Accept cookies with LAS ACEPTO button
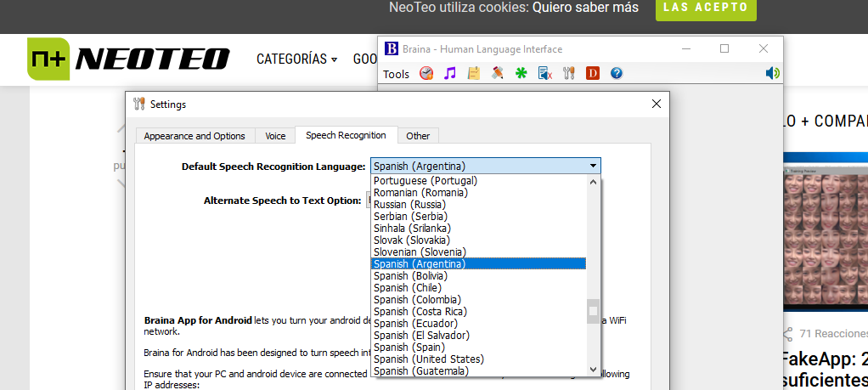 point(706,8)
